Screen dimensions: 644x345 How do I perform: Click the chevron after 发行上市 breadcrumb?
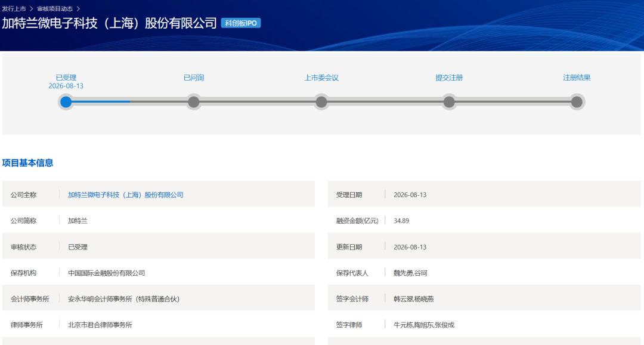click(x=31, y=8)
